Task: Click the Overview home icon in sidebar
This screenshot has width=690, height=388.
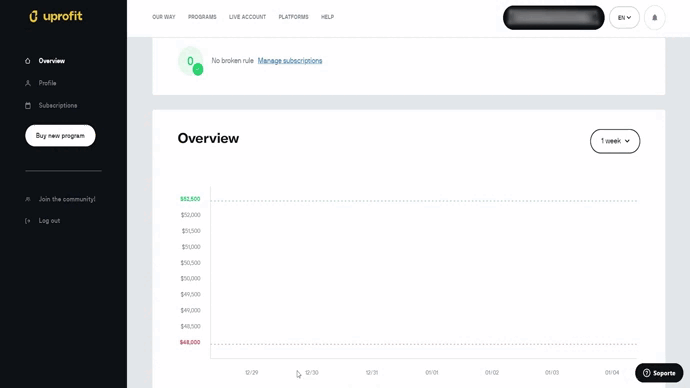Action: (x=28, y=61)
